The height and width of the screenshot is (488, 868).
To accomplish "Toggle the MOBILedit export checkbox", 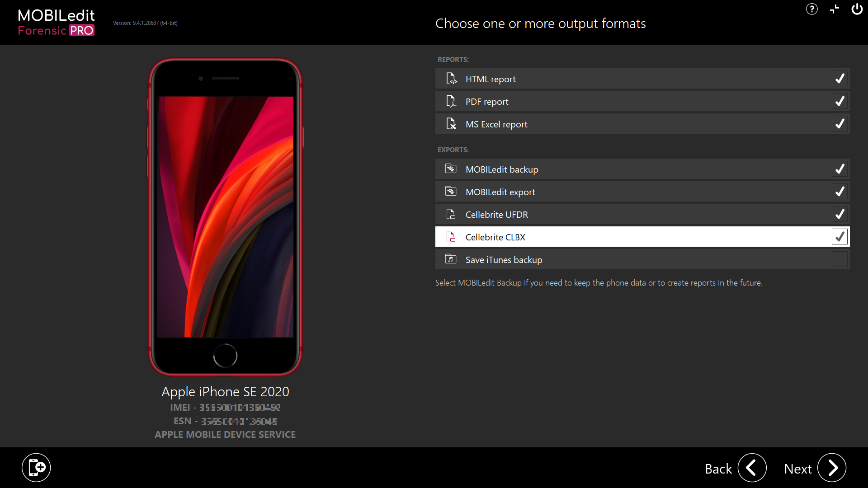I will pos(840,192).
